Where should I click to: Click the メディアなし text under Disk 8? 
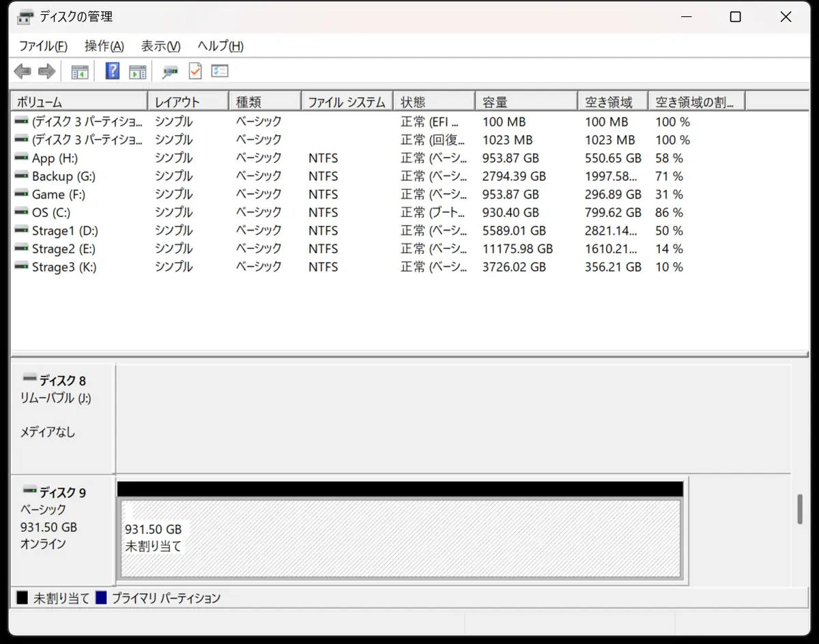tap(47, 432)
